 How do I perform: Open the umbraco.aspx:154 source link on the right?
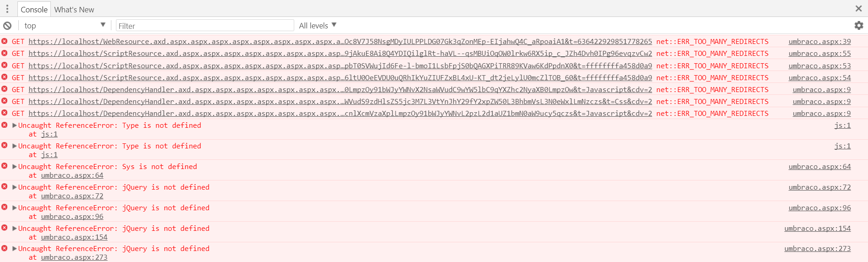817,229
